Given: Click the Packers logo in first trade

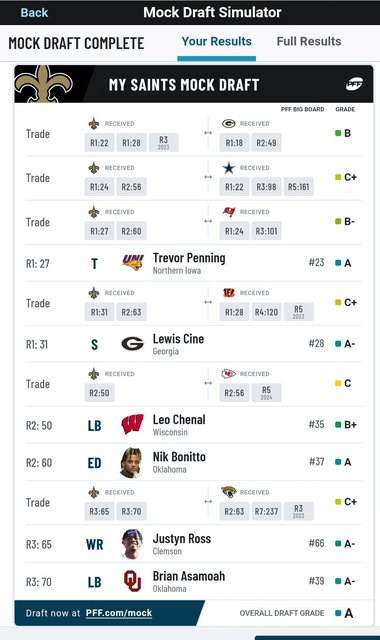Looking at the screenshot, I should pyautogui.click(x=229, y=123).
